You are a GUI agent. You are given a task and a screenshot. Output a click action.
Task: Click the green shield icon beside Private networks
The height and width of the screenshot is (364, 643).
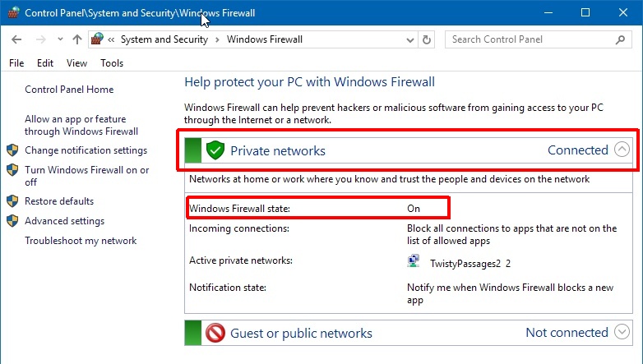point(215,150)
